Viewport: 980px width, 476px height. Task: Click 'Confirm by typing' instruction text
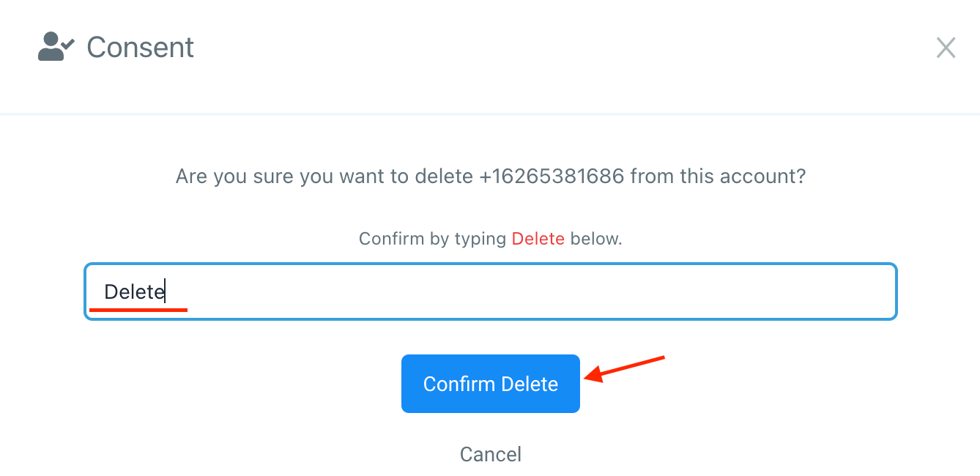(432, 239)
